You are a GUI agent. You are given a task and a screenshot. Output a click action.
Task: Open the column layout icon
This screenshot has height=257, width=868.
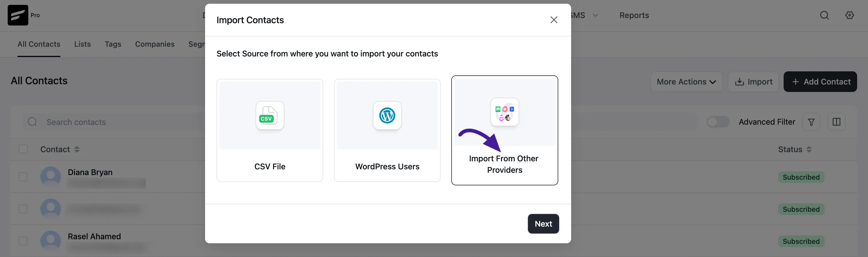click(x=836, y=122)
